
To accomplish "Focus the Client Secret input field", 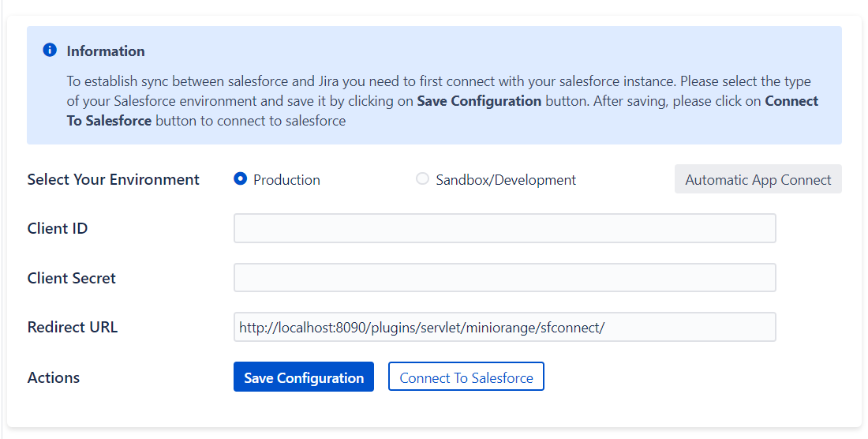I will coord(504,277).
